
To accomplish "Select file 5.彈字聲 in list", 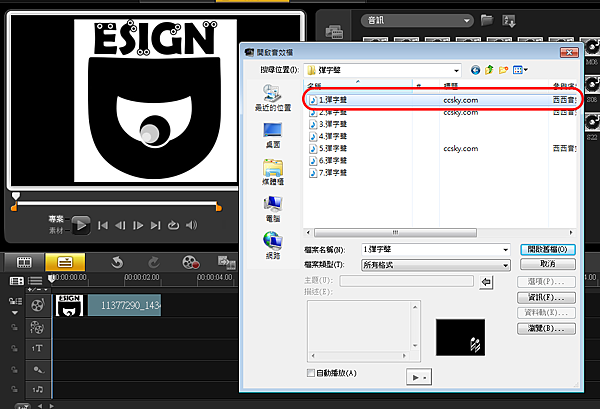I will (x=328, y=148).
